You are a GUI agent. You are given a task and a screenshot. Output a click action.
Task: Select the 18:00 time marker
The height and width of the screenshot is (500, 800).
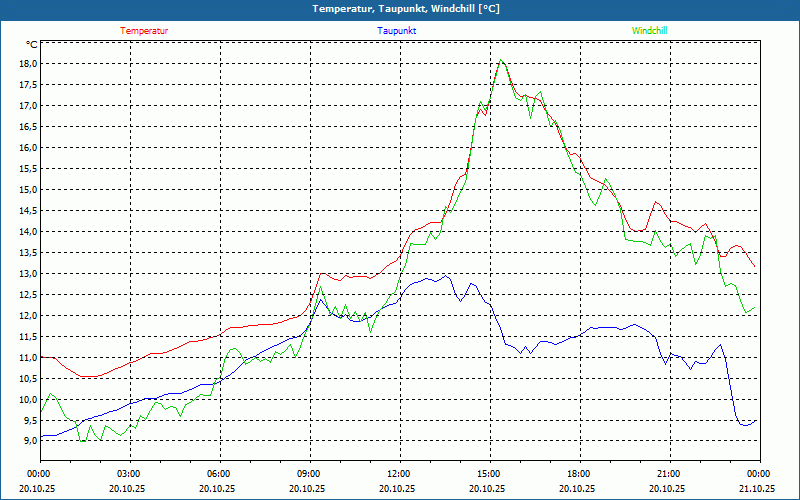pyautogui.click(x=578, y=474)
